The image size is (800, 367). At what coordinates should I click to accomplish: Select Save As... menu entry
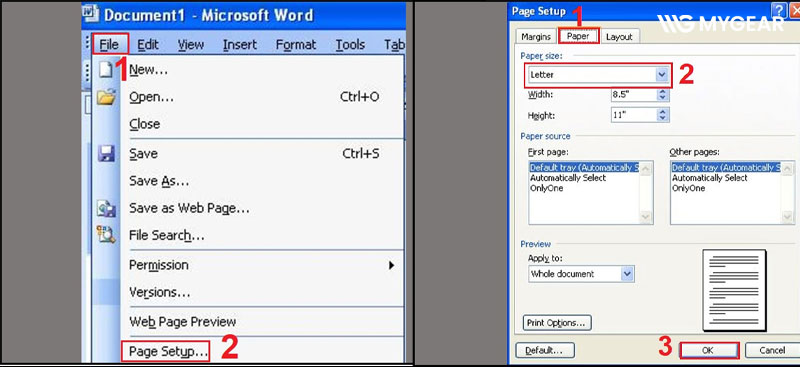[159, 181]
